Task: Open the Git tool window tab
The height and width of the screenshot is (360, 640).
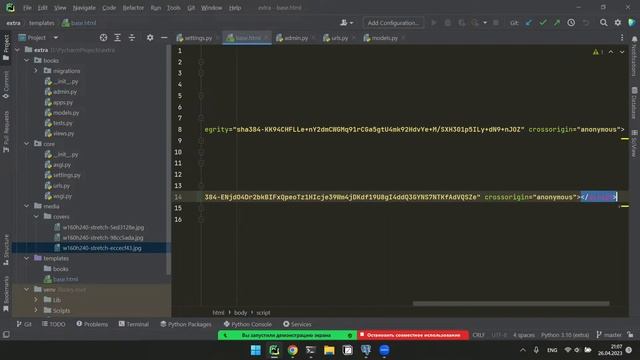Action: point(24,324)
